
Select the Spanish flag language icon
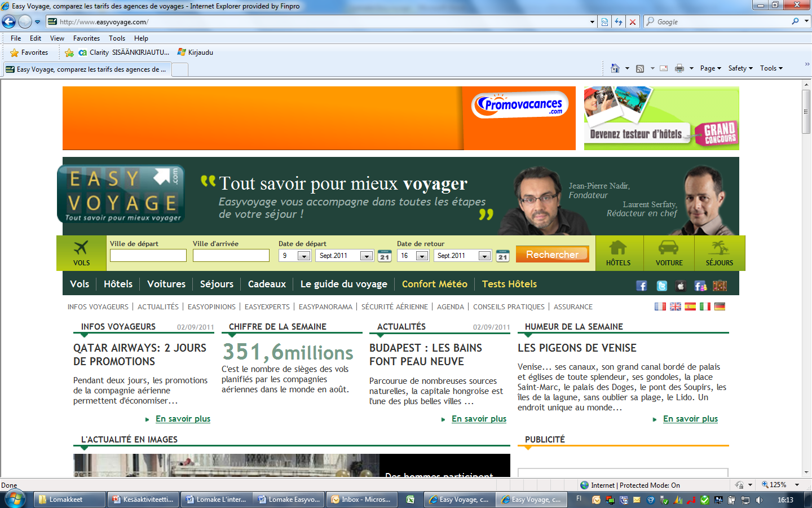(690, 306)
